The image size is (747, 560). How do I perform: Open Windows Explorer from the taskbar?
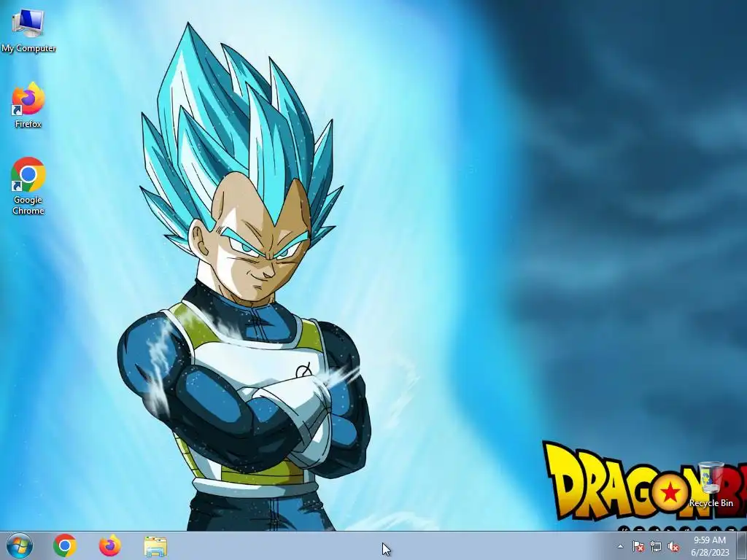[x=155, y=546]
